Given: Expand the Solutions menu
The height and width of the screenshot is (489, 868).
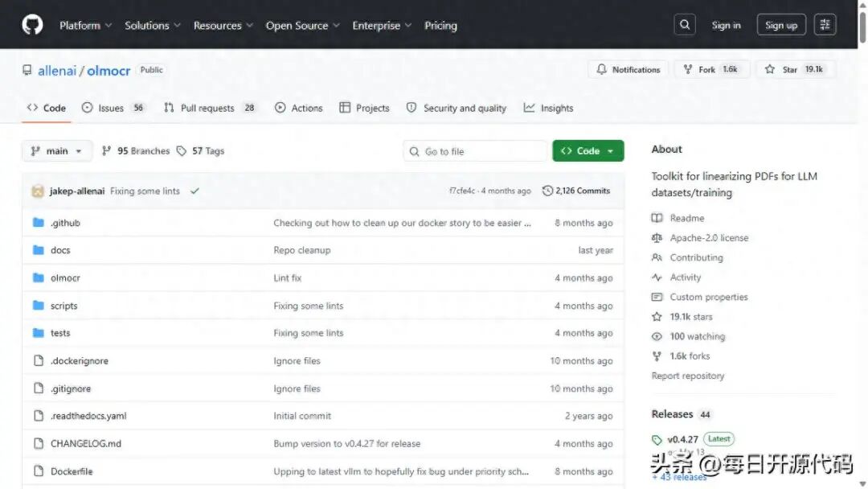Looking at the screenshot, I should (x=152, y=26).
